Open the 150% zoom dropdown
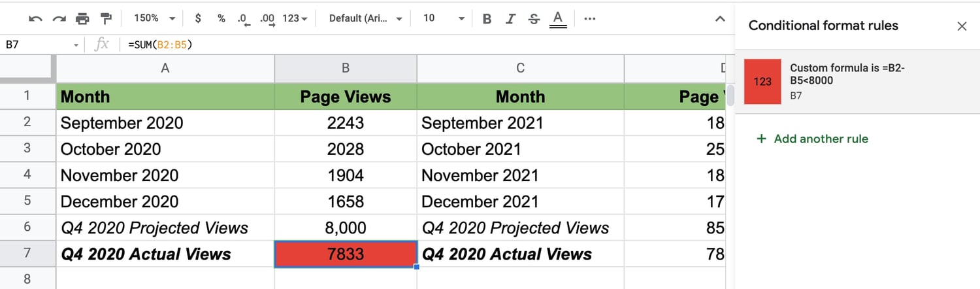980x289 pixels. [154, 18]
